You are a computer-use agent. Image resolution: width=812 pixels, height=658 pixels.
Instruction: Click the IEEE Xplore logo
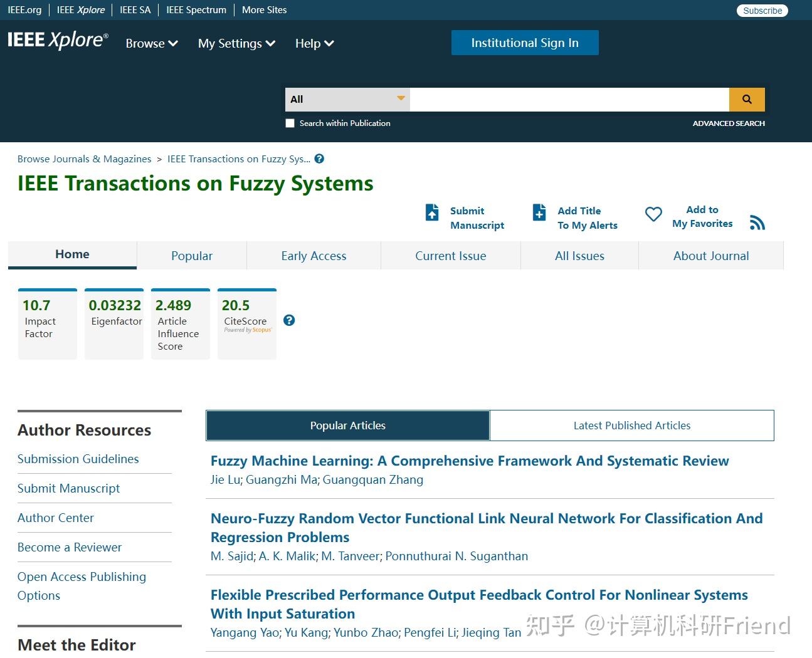tap(58, 40)
